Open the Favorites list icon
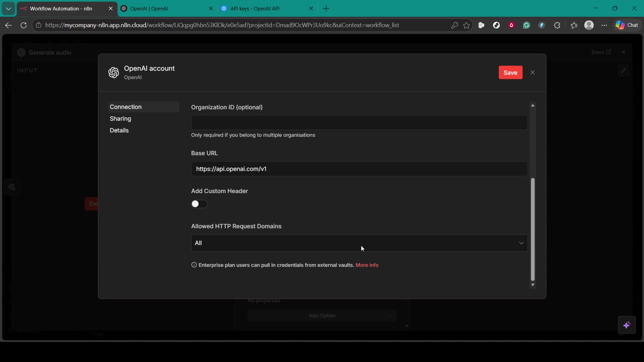644x362 pixels. [574, 25]
